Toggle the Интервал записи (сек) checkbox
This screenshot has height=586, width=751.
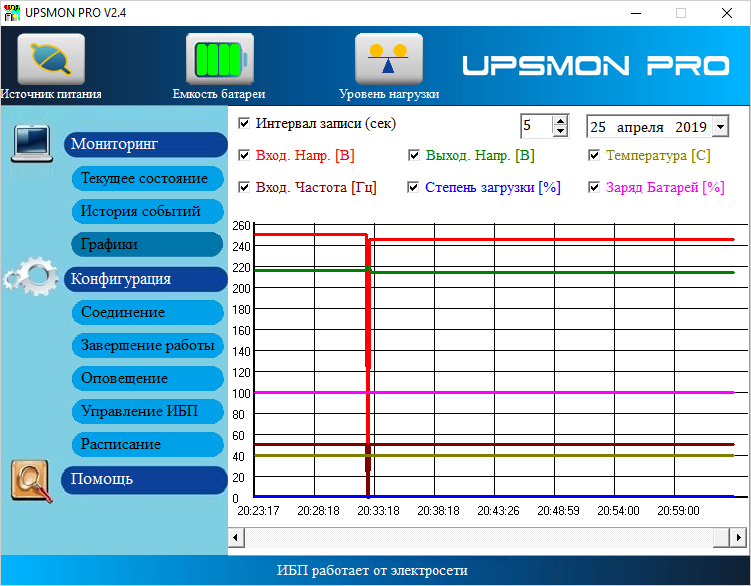(244, 123)
